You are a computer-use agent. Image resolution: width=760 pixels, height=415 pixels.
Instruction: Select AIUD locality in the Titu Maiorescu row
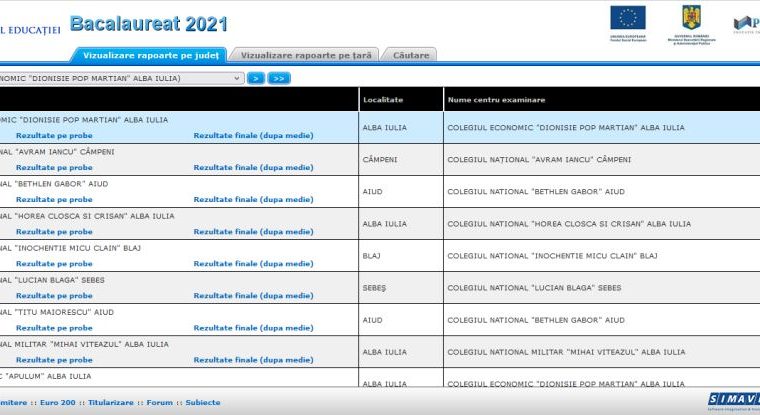401,320
